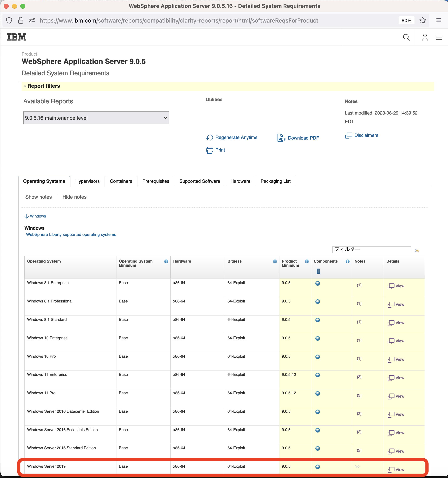Screen dimensions: 448x478
Task: Open WebSphere Liberty supported operating systems link
Action: click(71, 234)
